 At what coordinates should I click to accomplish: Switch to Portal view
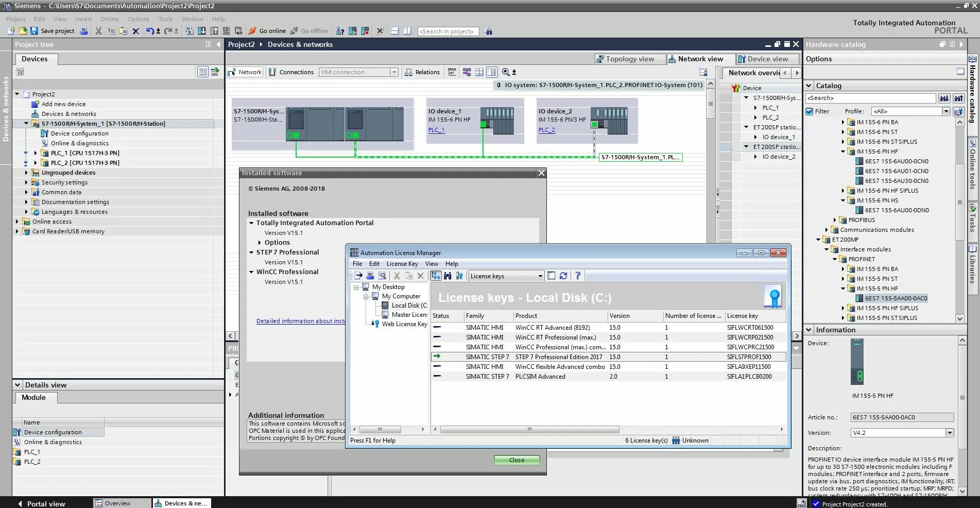click(x=41, y=503)
